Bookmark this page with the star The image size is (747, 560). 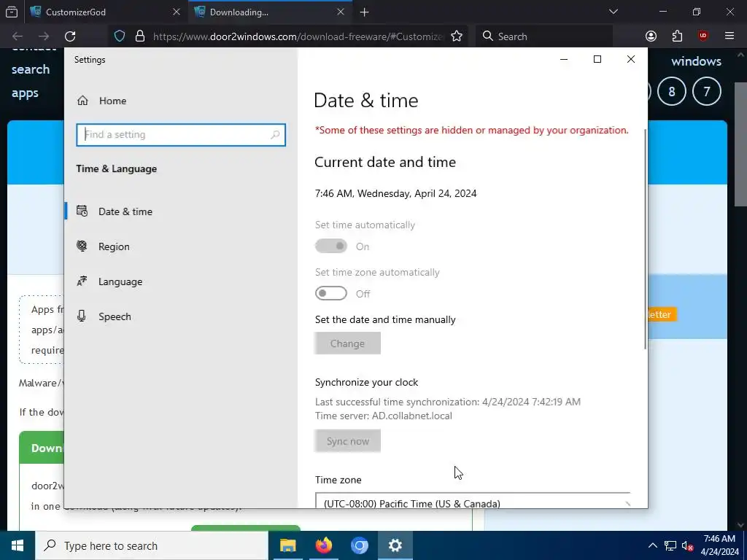pos(457,36)
